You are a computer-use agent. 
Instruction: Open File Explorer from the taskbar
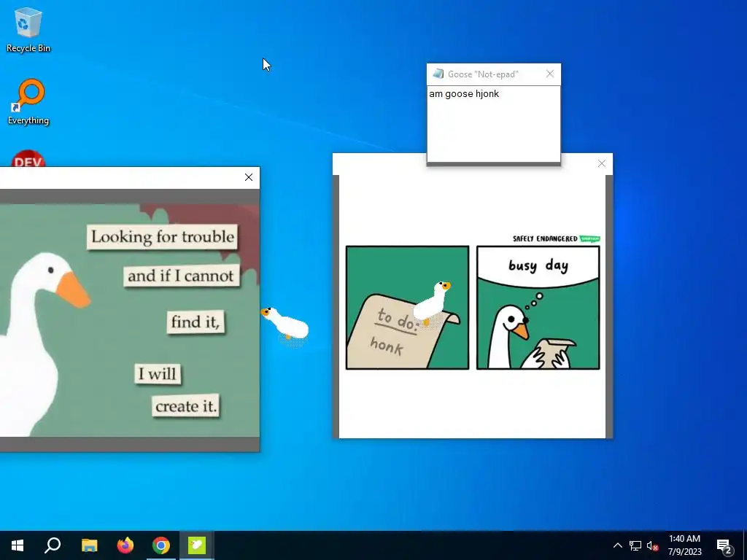(89, 545)
